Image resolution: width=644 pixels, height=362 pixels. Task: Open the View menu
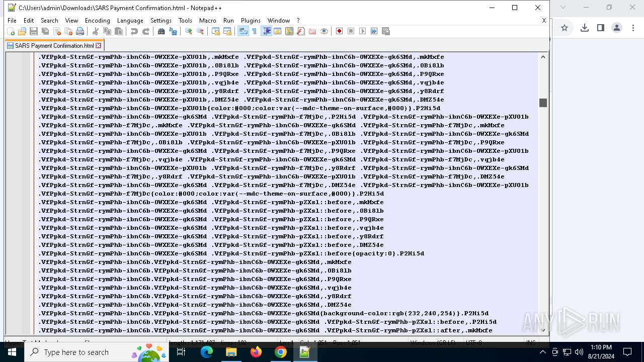tap(71, 21)
